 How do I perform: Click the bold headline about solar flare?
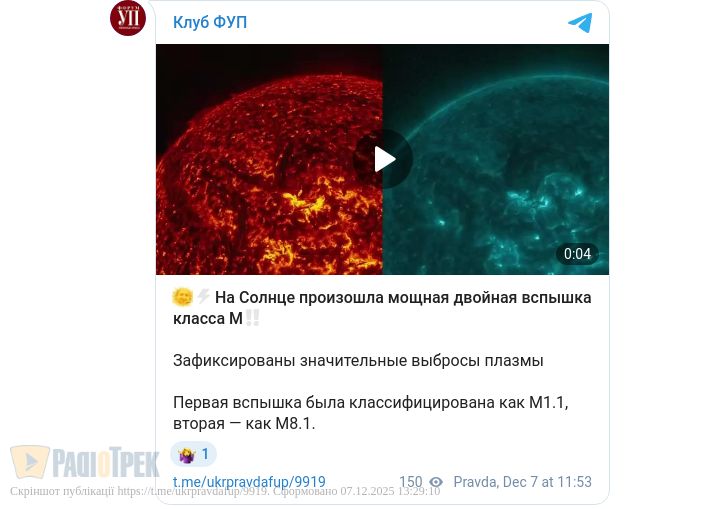click(x=382, y=308)
